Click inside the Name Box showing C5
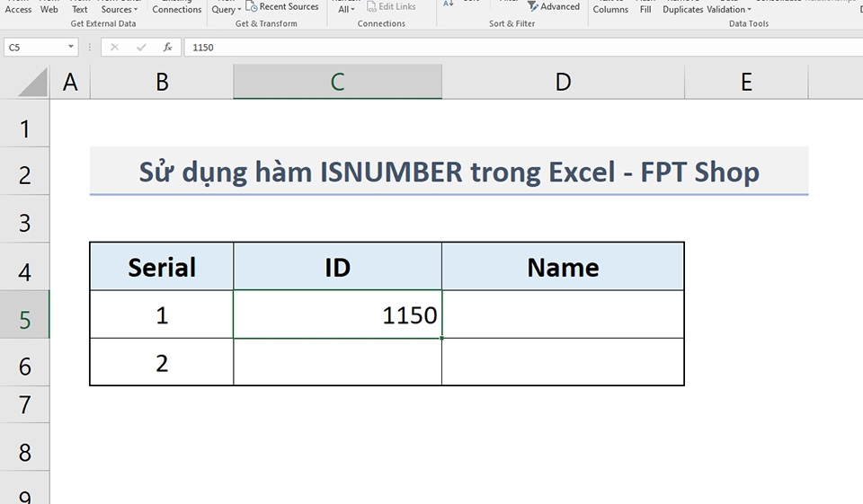 [x=35, y=48]
